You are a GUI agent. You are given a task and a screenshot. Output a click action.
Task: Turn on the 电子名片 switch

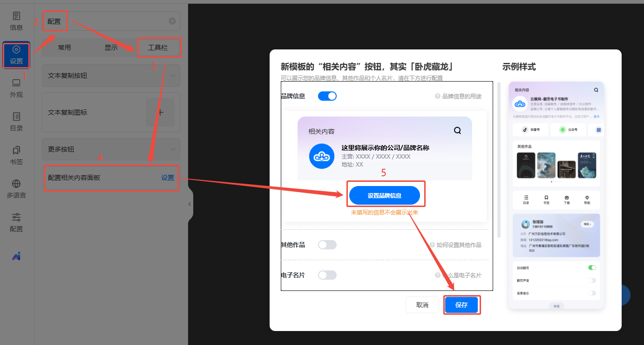click(x=327, y=275)
